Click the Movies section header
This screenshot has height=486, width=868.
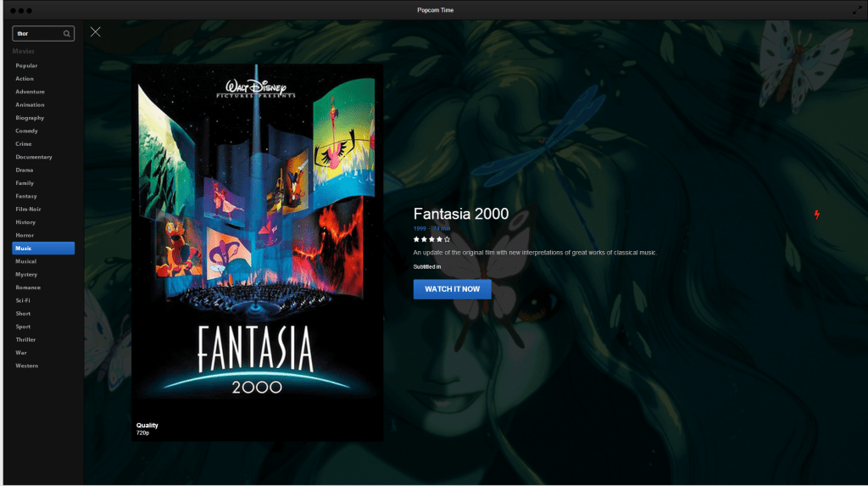(23, 51)
